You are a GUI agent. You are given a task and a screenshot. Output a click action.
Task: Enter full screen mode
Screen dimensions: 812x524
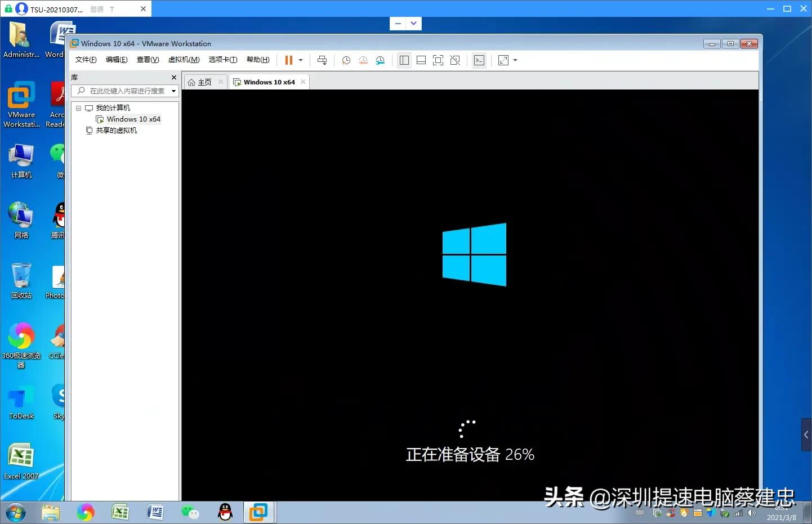438,60
